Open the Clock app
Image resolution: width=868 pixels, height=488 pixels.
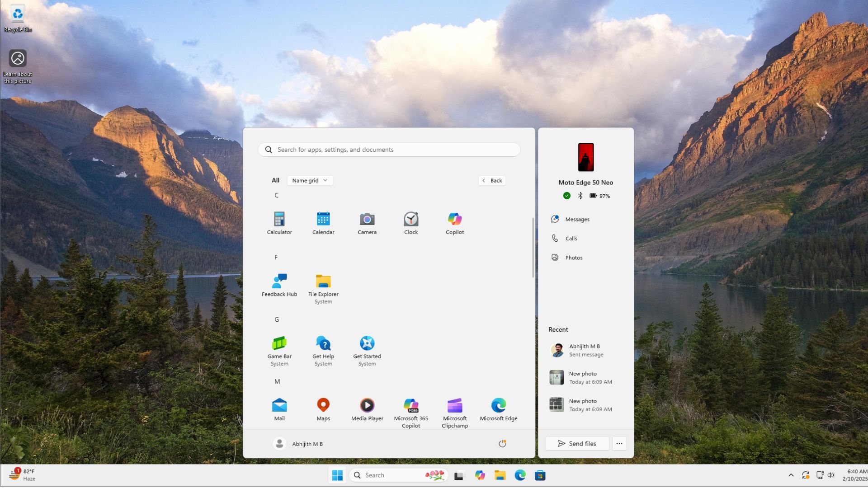pos(410,222)
